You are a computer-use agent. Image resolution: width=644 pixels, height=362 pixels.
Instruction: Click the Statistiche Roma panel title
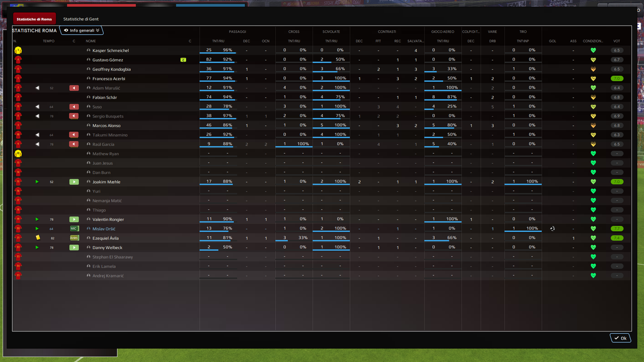(34, 31)
